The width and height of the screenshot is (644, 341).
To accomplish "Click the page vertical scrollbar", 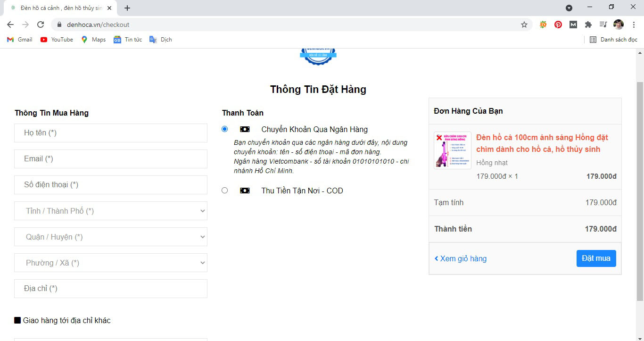I will pos(640,189).
